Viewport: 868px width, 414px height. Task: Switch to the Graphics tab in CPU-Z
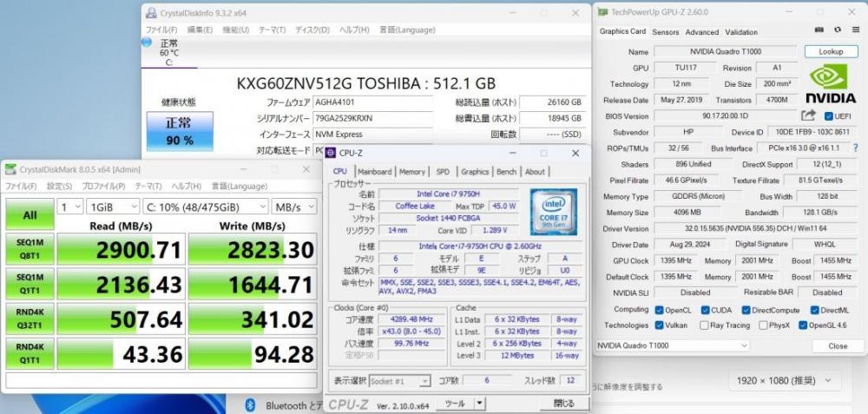(475, 172)
